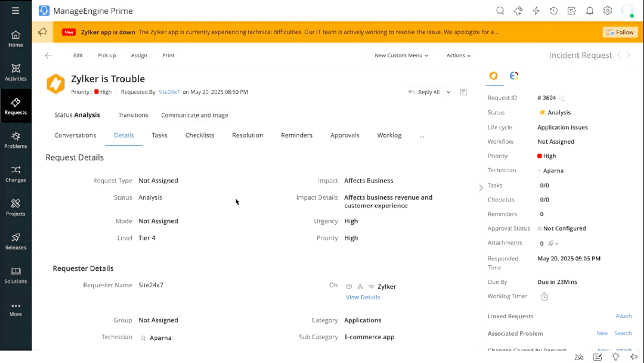Open the Changes module icon
This screenshot has height=363, width=644.
point(16,174)
